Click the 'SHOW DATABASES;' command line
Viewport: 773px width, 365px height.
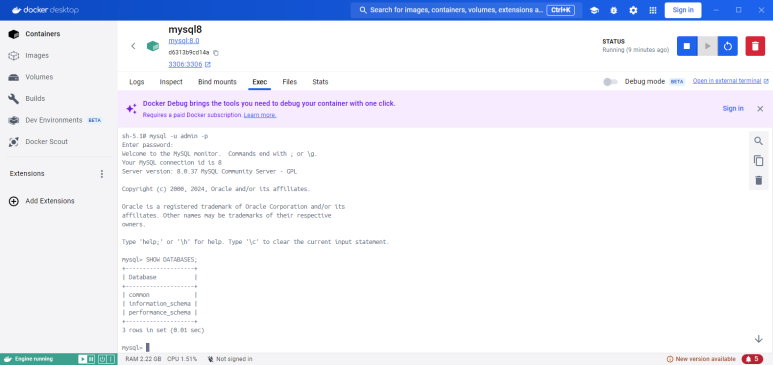[x=159, y=259]
